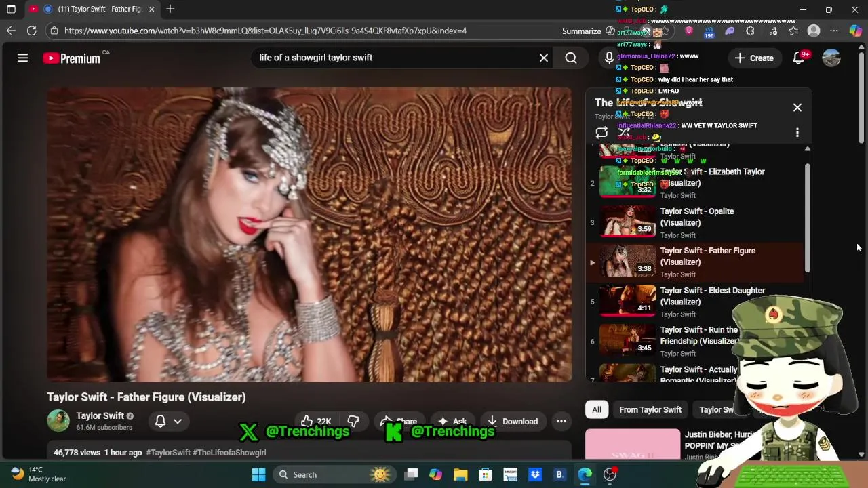Play Opalite (Visualizer) from playlist
This screenshot has width=868, height=488.
point(695,223)
